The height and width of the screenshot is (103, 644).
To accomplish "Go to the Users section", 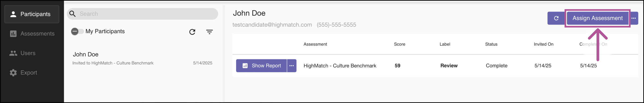I will coord(32,53).
